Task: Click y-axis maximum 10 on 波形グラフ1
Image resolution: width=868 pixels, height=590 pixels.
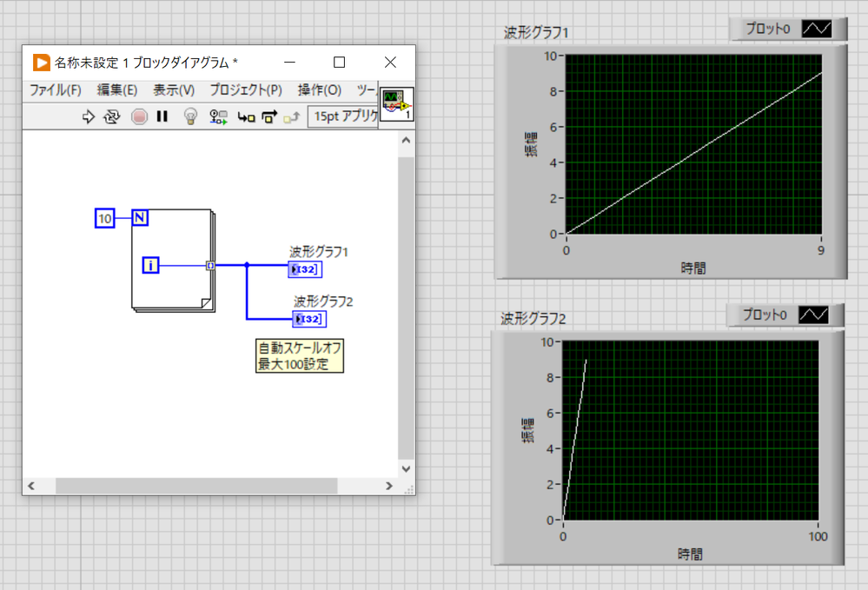Action: tap(550, 56)
